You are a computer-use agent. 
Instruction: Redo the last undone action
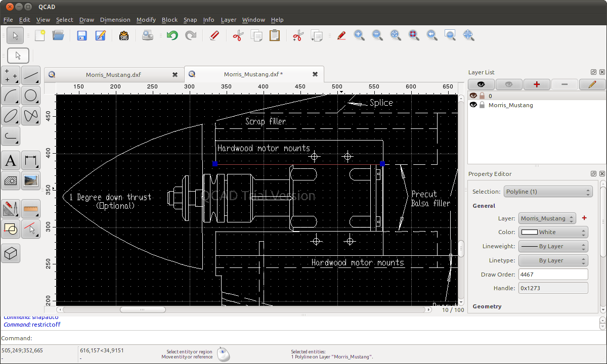tap(191, 35)
